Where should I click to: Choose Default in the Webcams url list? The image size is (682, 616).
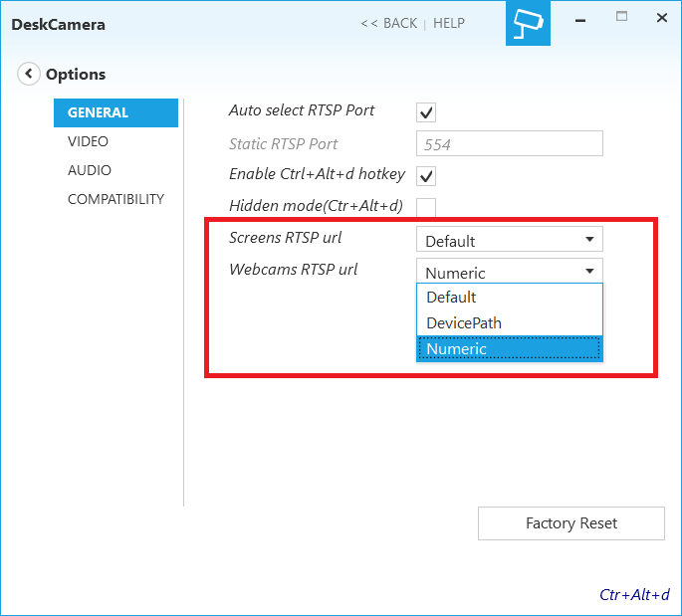point(509,298)
